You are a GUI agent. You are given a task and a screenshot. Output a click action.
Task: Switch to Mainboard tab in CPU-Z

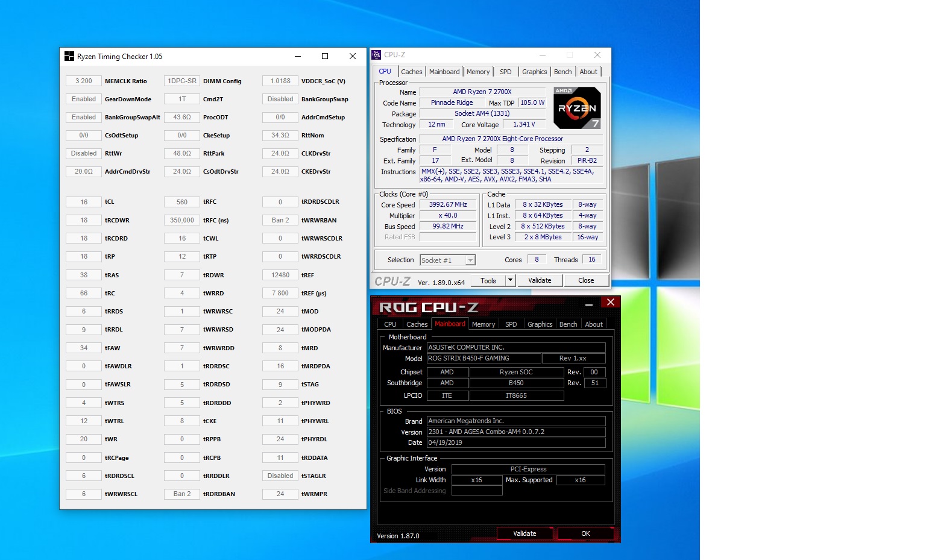444,72
